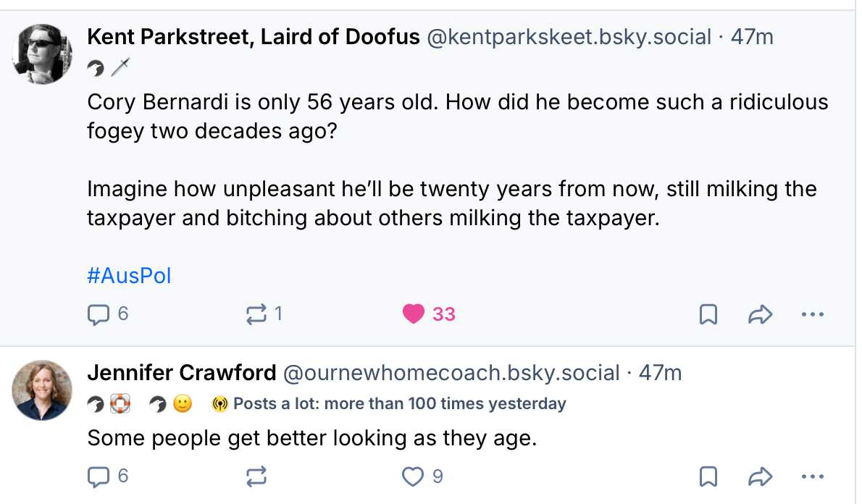The image size is (862, 504).
Task: Repost Kent Parkstreet's Cory Bernardi post
Action: click(256, 314)
